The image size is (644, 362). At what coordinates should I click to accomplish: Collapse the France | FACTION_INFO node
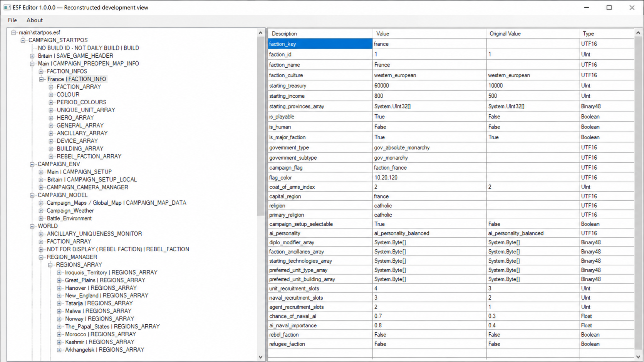pos(41,79)
